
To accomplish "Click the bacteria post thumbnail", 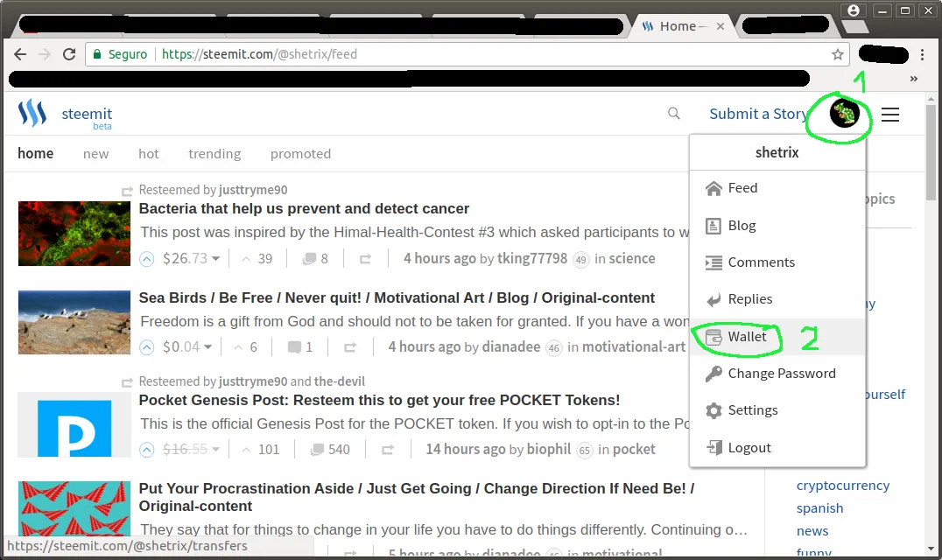I will coord(74,234).
